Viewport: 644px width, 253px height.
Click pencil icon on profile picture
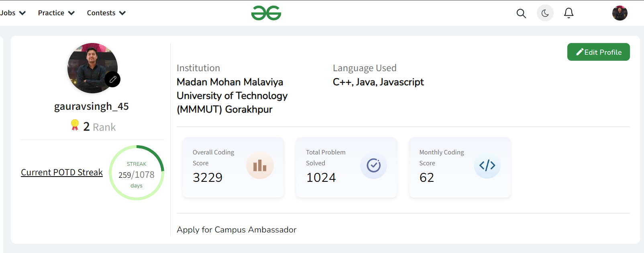[112, 79]
